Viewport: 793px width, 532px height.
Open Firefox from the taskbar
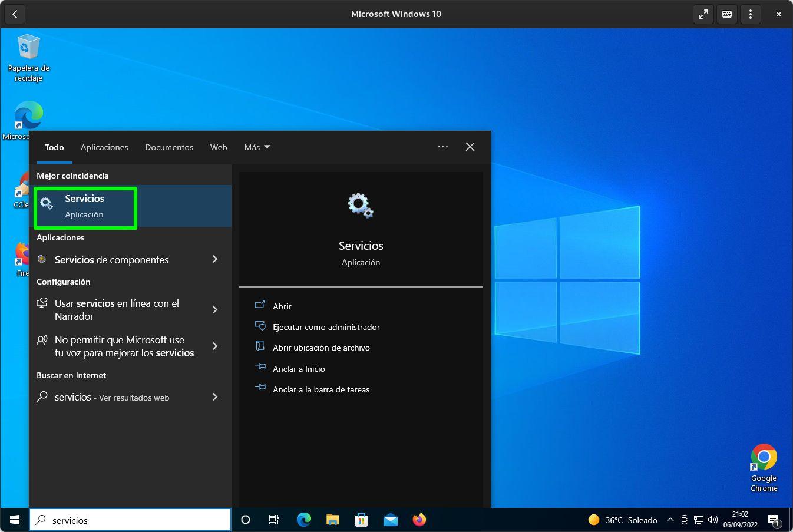(x=419, y=520)
